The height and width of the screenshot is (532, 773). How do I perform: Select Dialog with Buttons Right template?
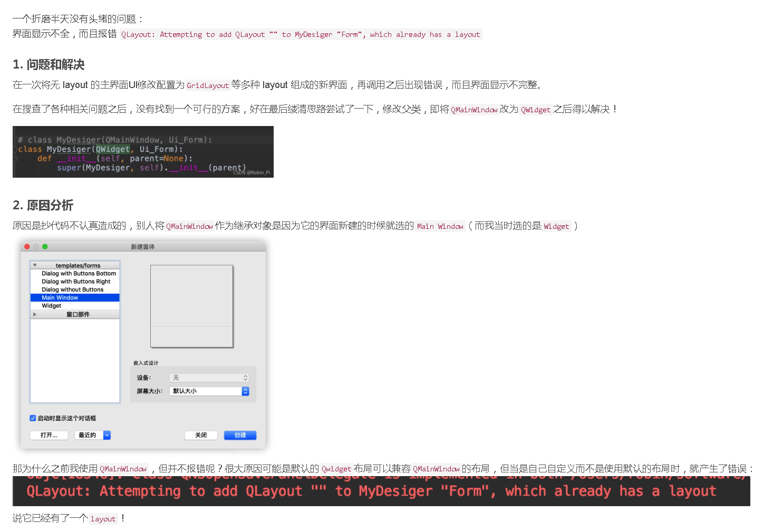point(75,281)
